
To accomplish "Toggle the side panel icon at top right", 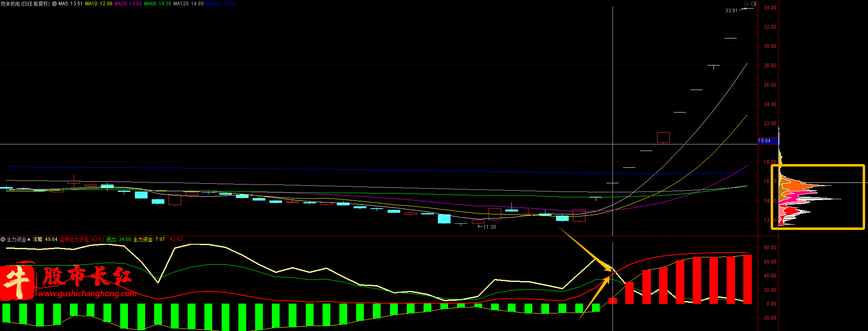I will [754, 4].
